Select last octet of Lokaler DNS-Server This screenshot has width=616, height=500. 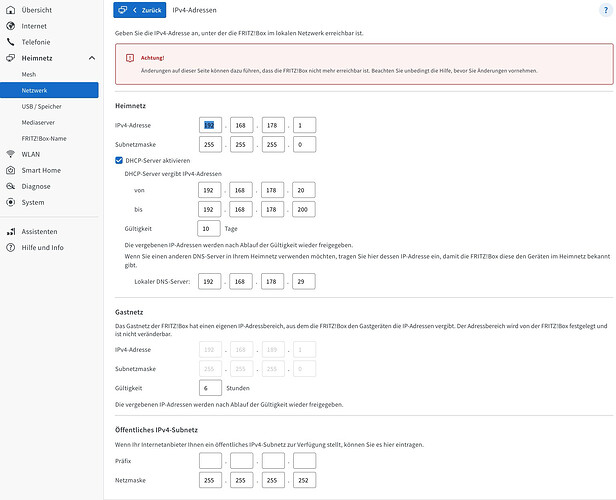pos(304,282)
